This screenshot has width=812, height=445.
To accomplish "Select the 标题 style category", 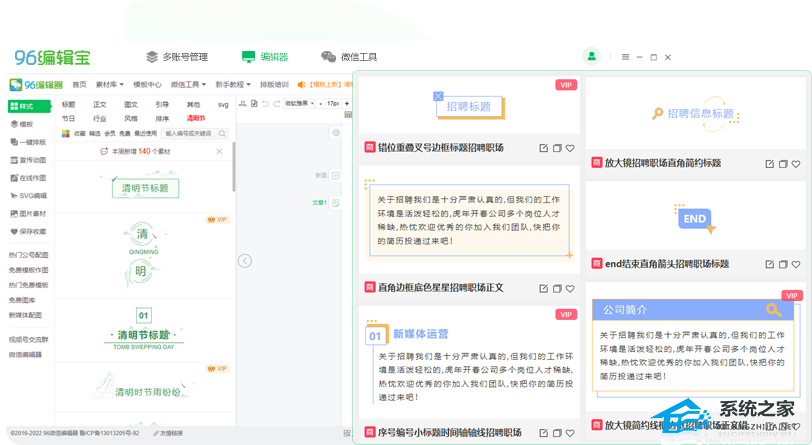I will (68, 105).
